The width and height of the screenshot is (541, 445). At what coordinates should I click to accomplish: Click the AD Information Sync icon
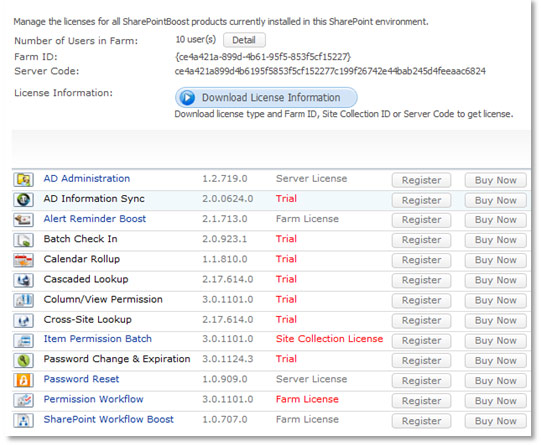click(x=23, y=200)
